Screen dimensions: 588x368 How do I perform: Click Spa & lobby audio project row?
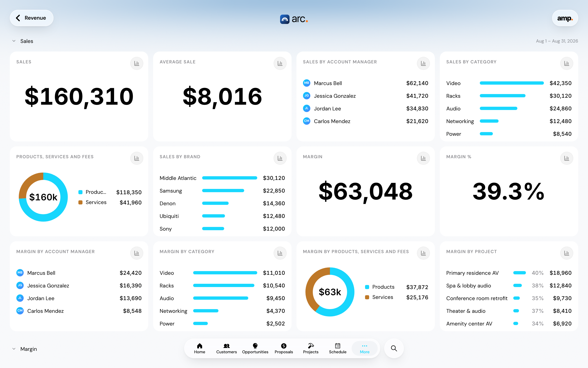pyautogui.click(x=509, y=285)
